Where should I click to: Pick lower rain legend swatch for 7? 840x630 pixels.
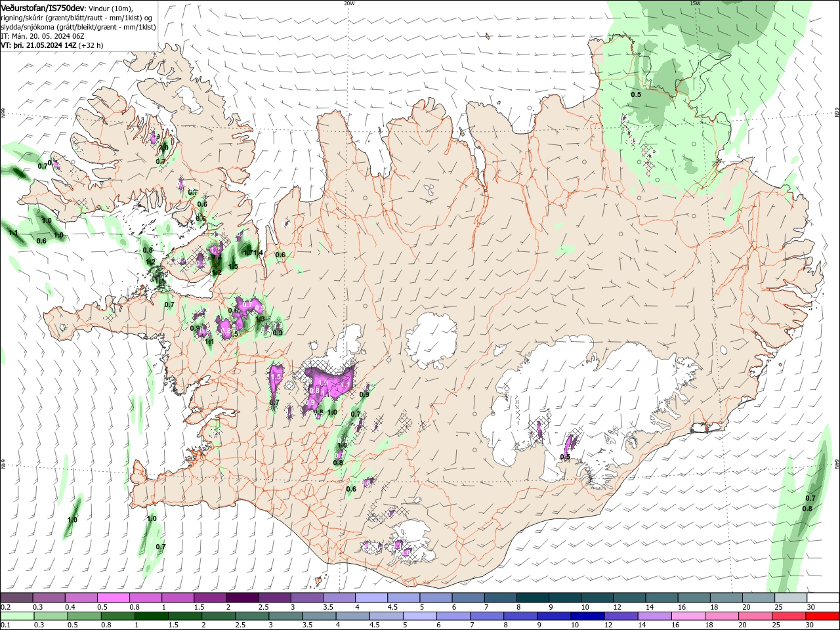(486, 616)
